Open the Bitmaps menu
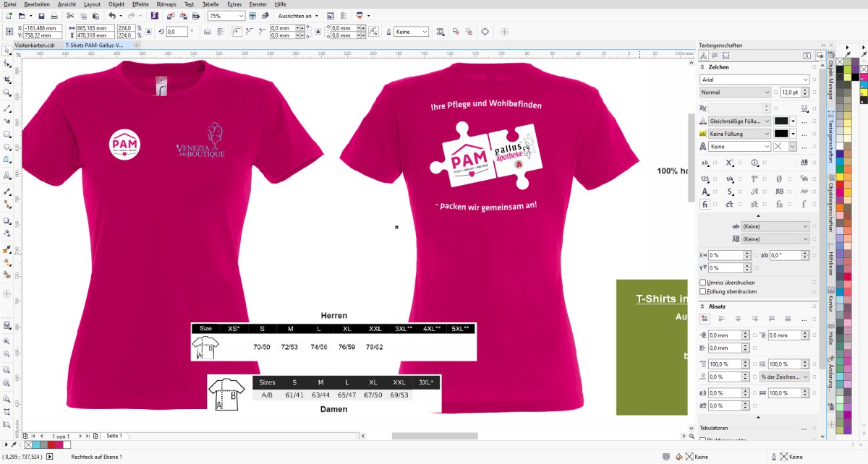This screenshot has width=868, height=464. click(x=166, y=4)
